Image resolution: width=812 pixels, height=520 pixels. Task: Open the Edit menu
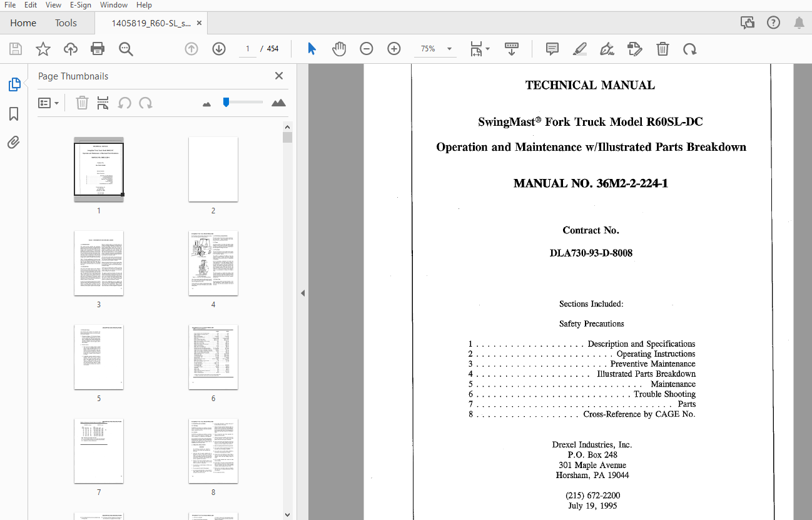[x=31, y=5]
